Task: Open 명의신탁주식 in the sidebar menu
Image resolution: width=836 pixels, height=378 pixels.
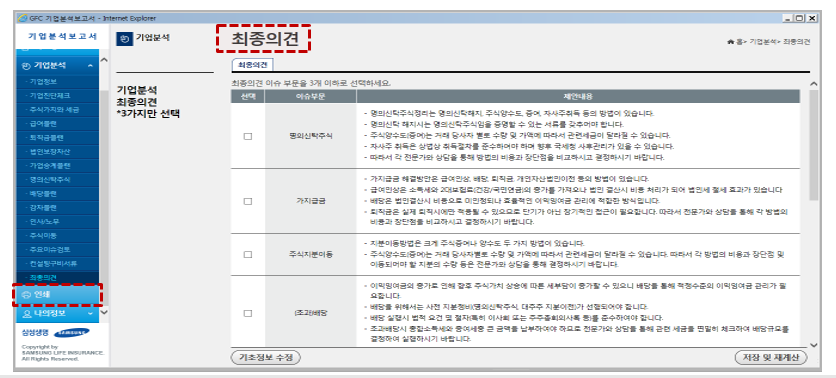Action: coord(50,180)
